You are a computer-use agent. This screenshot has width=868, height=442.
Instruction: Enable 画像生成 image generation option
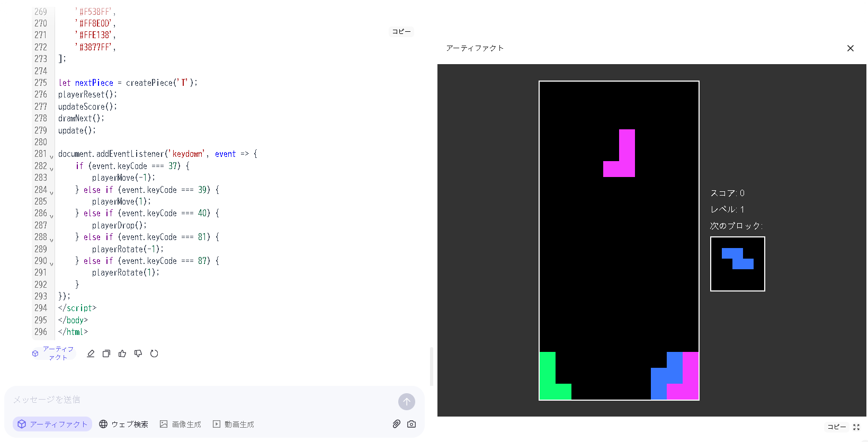181,424
